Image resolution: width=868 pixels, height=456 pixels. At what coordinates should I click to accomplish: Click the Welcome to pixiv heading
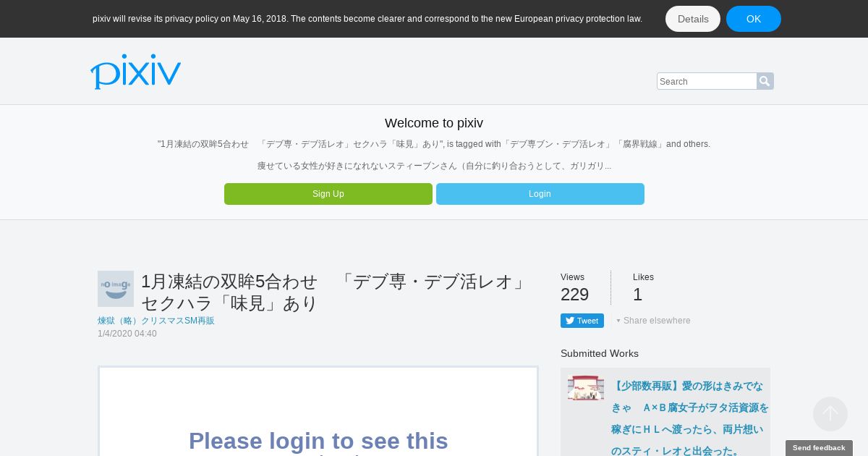tap(434, 123)
